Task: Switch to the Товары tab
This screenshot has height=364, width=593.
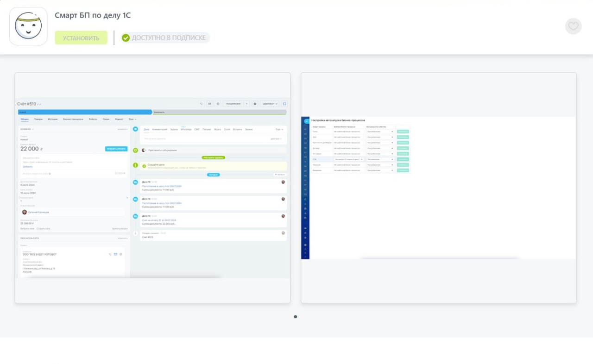Action: coord(38,119)
